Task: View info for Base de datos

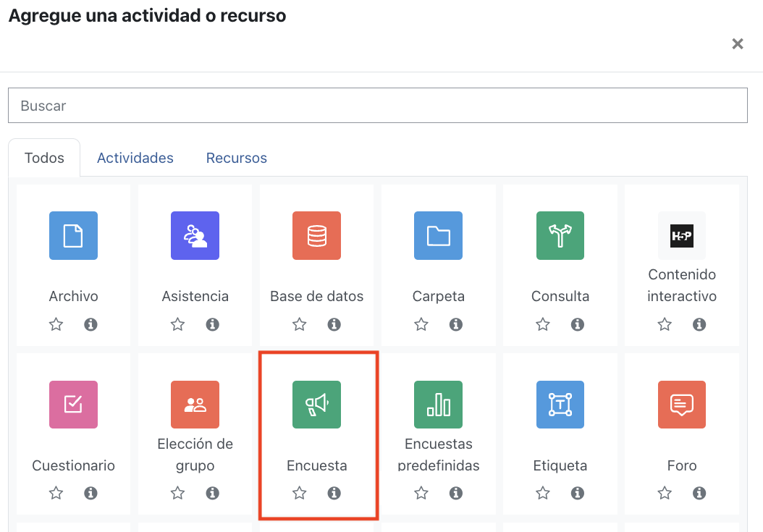Action: coord(334,324)
